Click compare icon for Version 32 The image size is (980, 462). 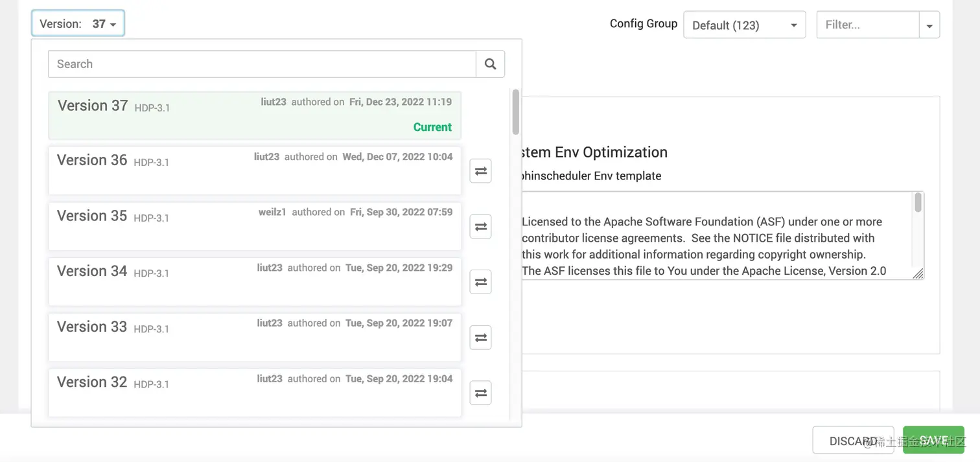(480, 393)
